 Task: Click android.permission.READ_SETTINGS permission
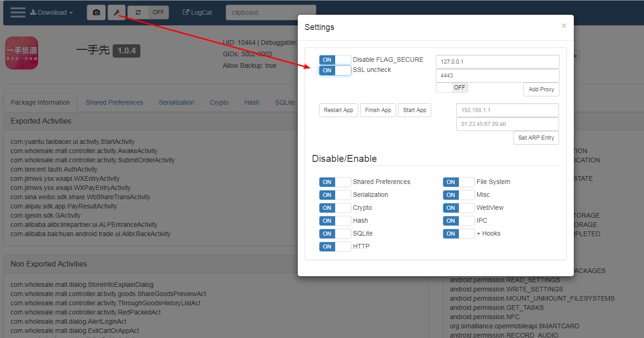click(x=505, y=280)
